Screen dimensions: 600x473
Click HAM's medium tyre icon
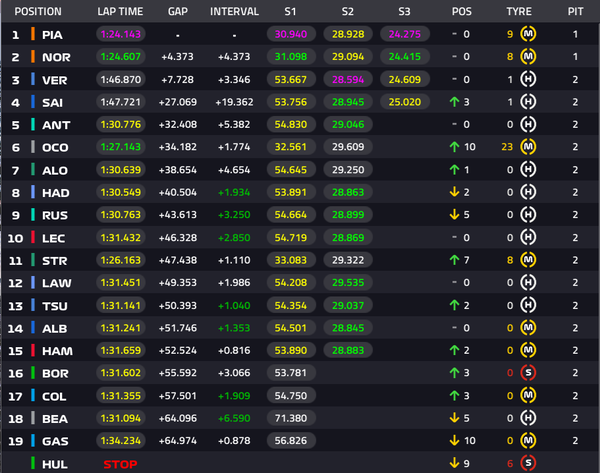coord(528,350)
